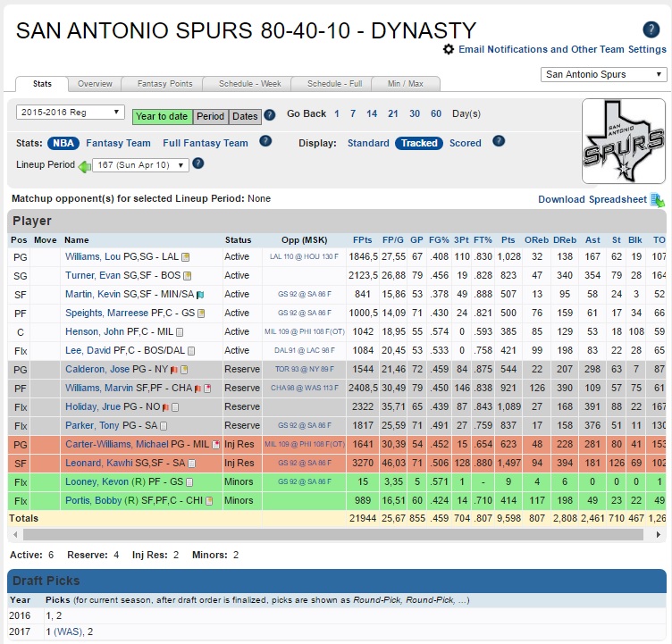672x644 pixels.
Task: Click the flag icon next to Kevin Martin
Action: [200, 295]
